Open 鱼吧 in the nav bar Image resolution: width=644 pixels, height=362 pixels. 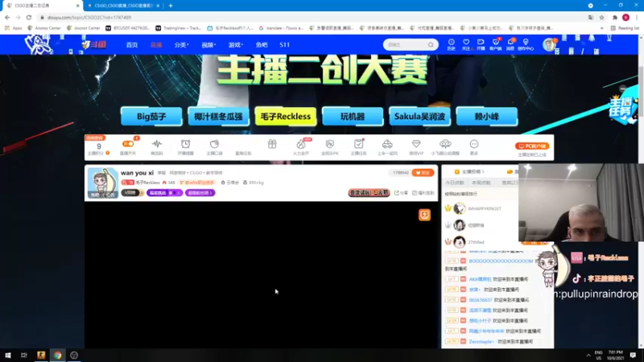(261, 45)
